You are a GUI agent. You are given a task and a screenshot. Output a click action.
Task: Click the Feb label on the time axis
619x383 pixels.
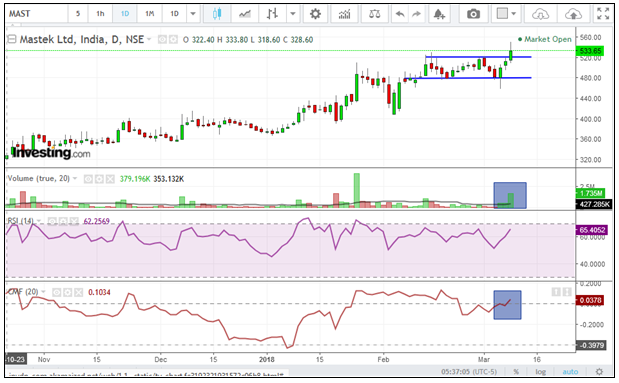coord(383,360)
